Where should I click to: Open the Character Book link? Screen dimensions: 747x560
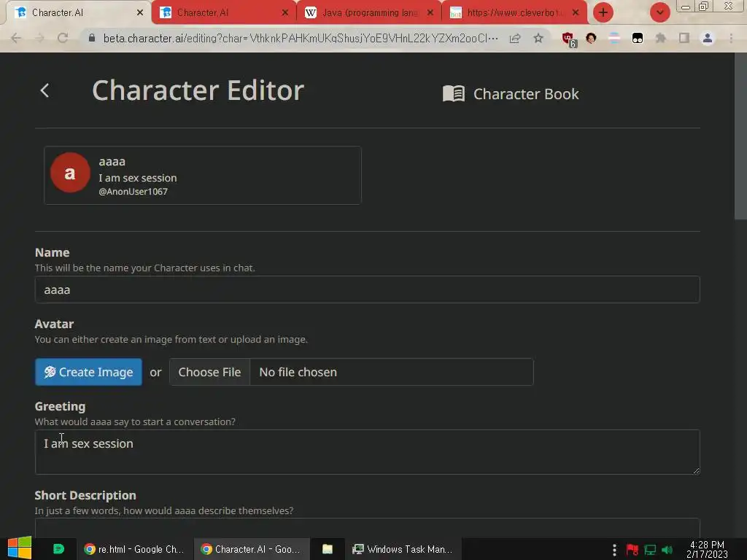click(511, 94)
